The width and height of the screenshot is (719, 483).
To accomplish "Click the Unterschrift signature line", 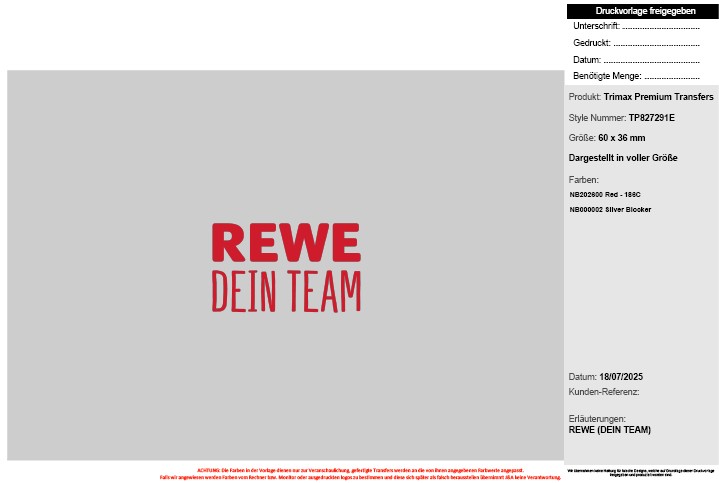I will (x=661, y=28).
